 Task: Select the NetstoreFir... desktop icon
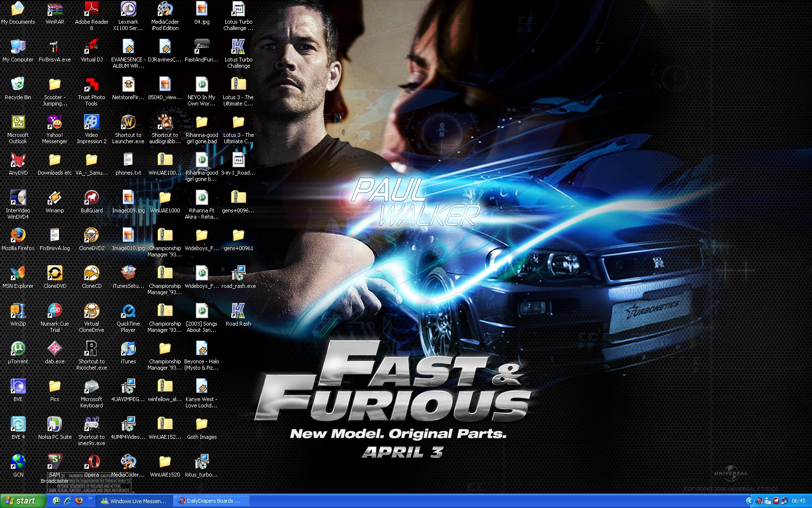128,89
